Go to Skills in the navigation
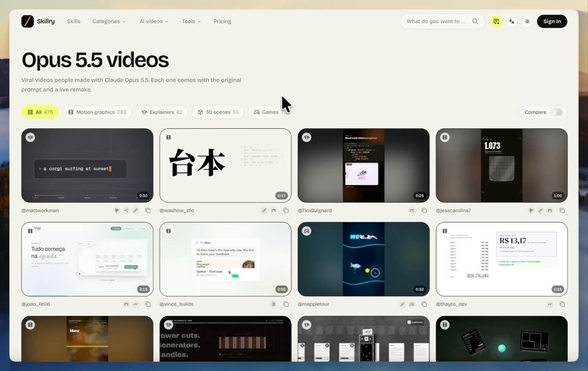588x371 pixels. (73, 22)
